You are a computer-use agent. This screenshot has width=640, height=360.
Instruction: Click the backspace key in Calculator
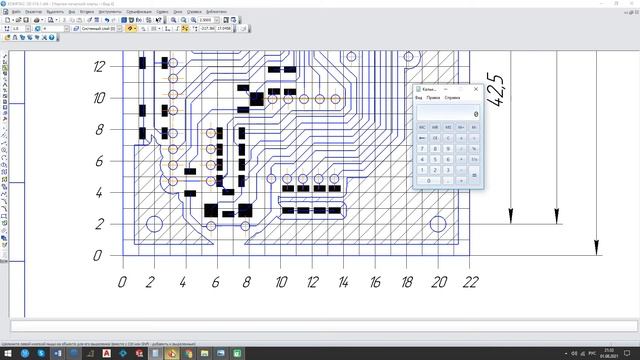click(x=422, y=138)
